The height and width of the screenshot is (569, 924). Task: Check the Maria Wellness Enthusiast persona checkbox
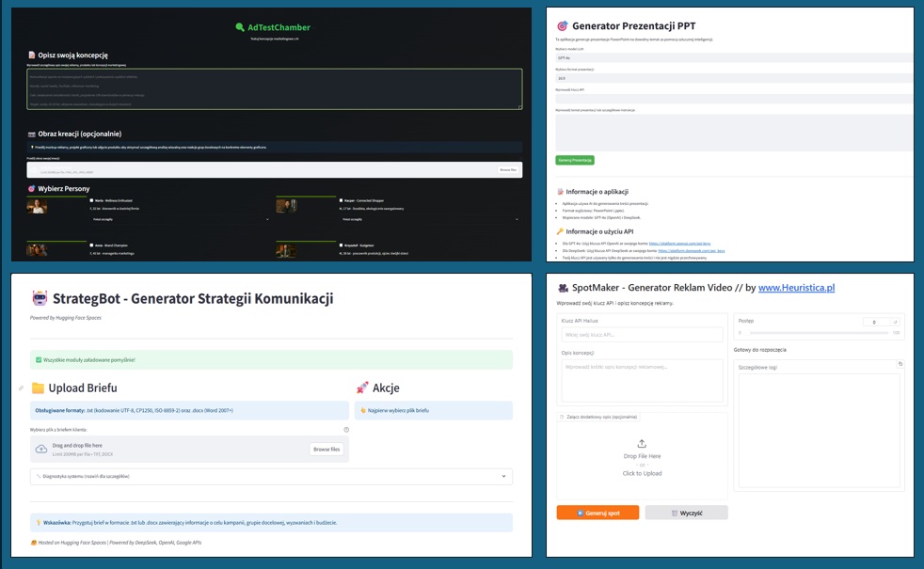pos(89,200)
